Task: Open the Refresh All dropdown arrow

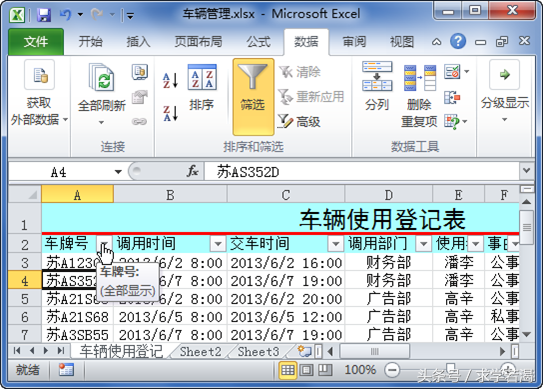Action: [x=101, y=122]
